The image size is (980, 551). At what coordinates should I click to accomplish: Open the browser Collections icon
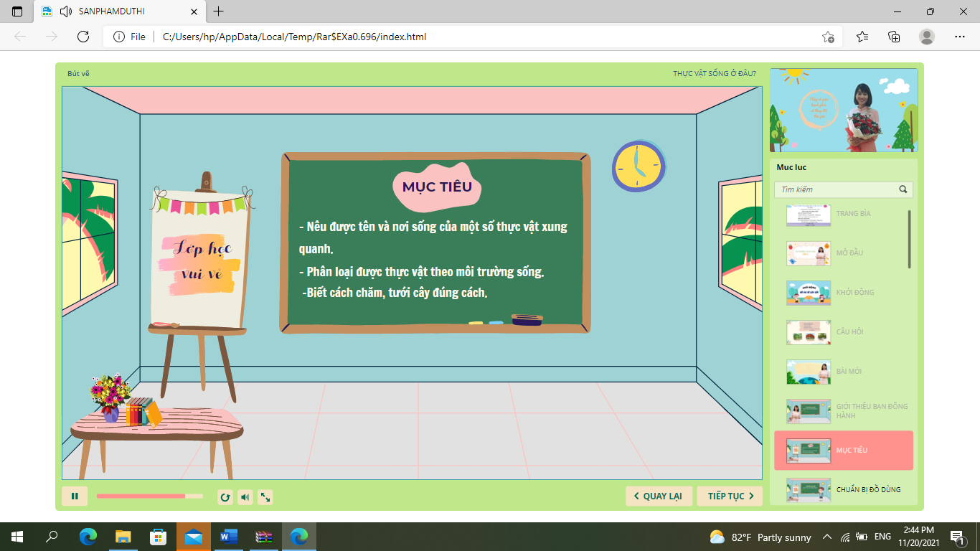[x=894, y=37]
